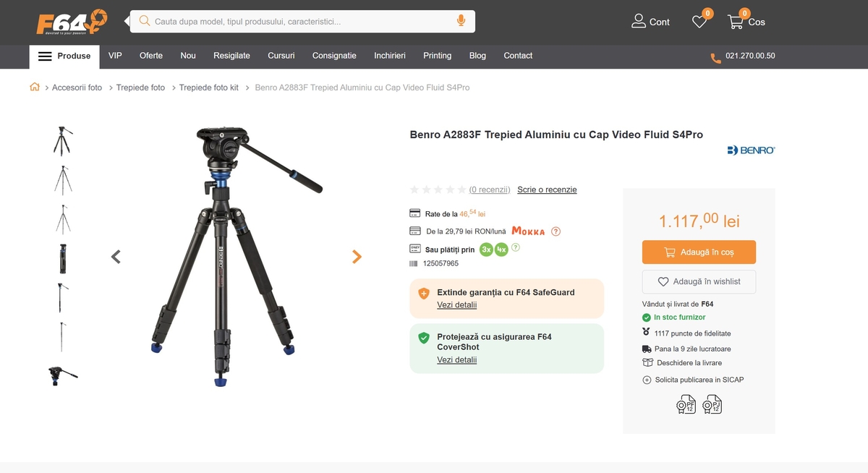The height and width of the screenshot is (473, 868).
Task: Select the last video head thumbnail
Action: tap(63, 375)
